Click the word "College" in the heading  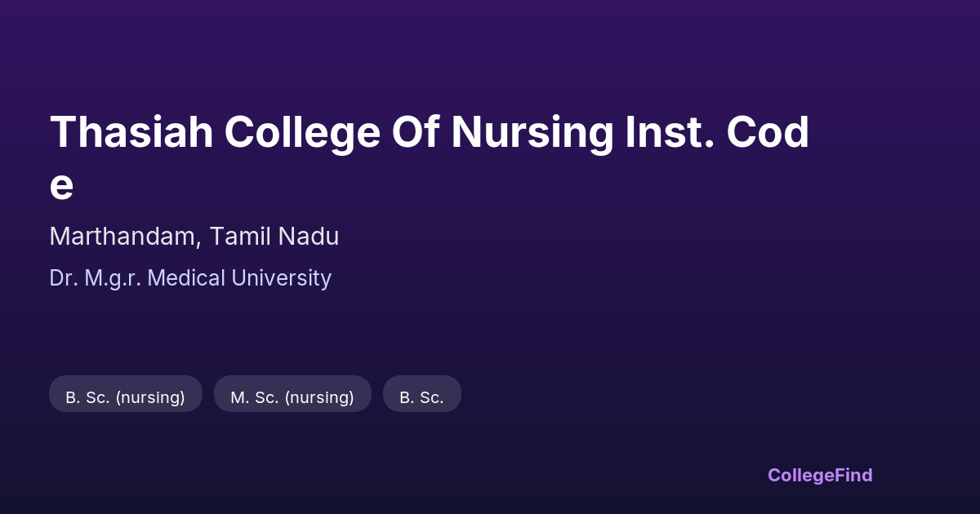coord(302,133)
